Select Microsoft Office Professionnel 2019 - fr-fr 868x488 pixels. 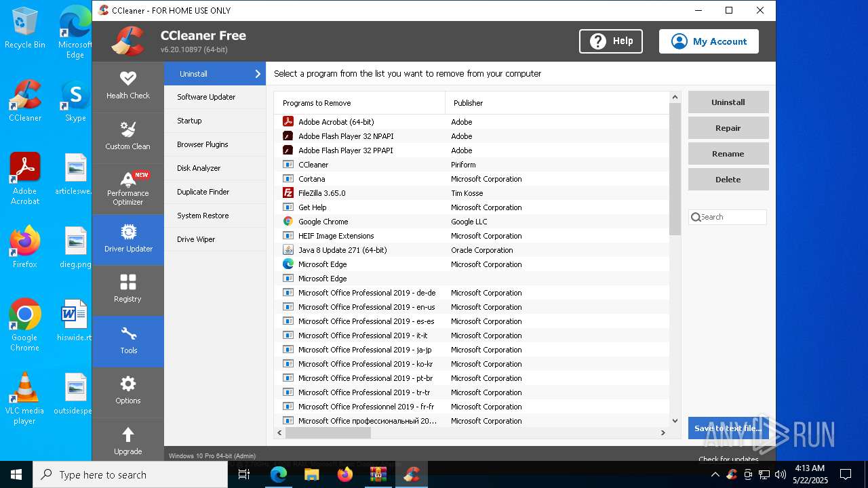coord(471,407)
